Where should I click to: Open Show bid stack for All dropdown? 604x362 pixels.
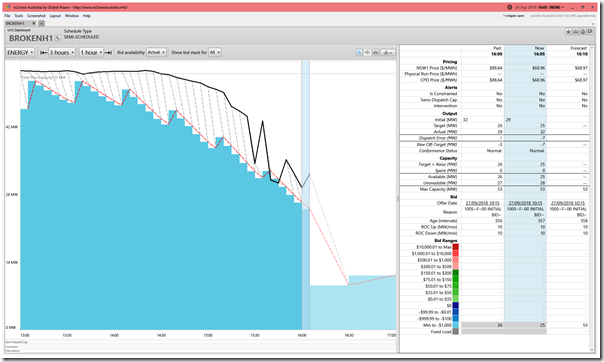pos(215,52)
